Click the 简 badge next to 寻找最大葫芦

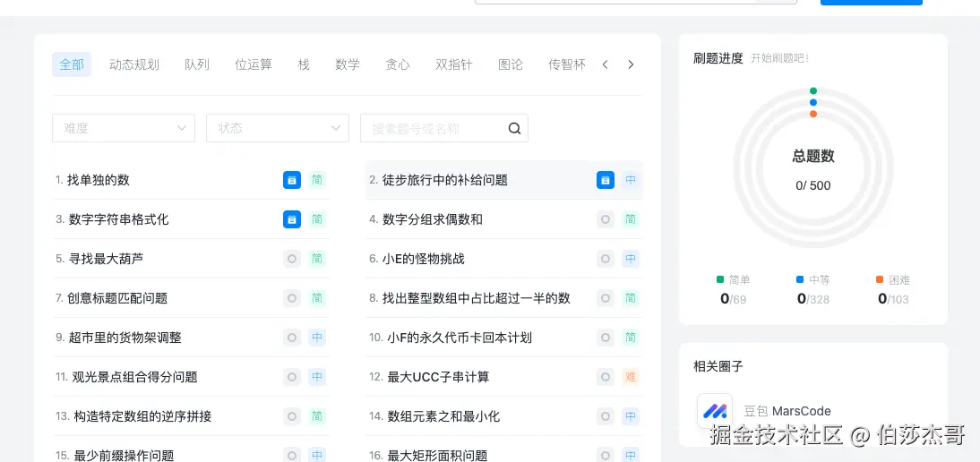click(x=317, y=259)
